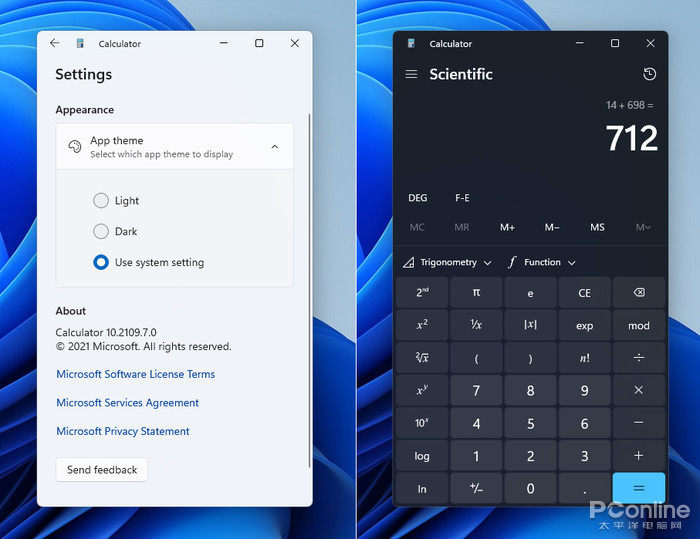Screen dimensions: 700x539
Task: Click the backspace delete key
Action: point(639,292)
